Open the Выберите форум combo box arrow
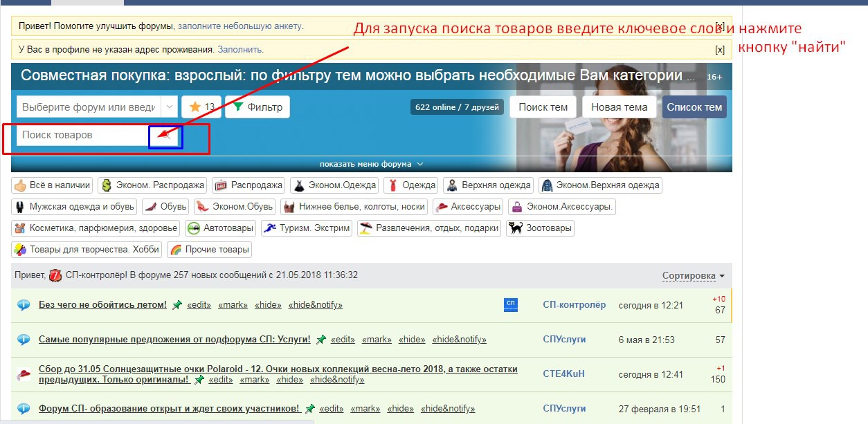The height and width of the screenshot is (424, 868). pyautogui.click(x=169, y=107)
